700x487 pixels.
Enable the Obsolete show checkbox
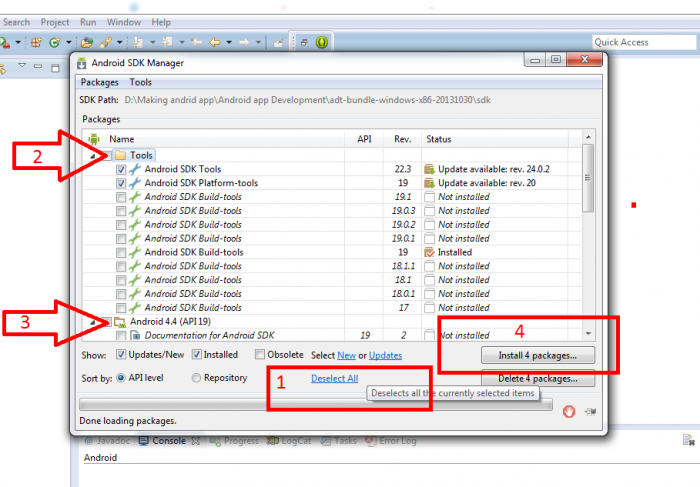coord(259,354)
